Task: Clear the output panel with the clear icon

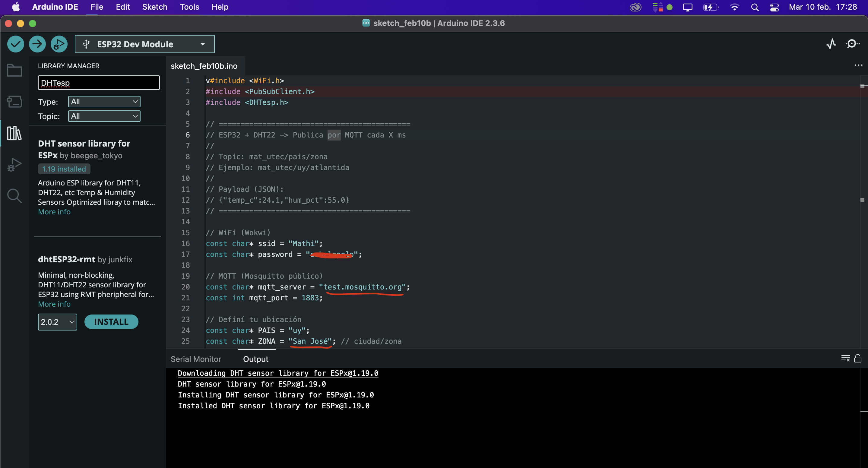Action: pos(845,359)
